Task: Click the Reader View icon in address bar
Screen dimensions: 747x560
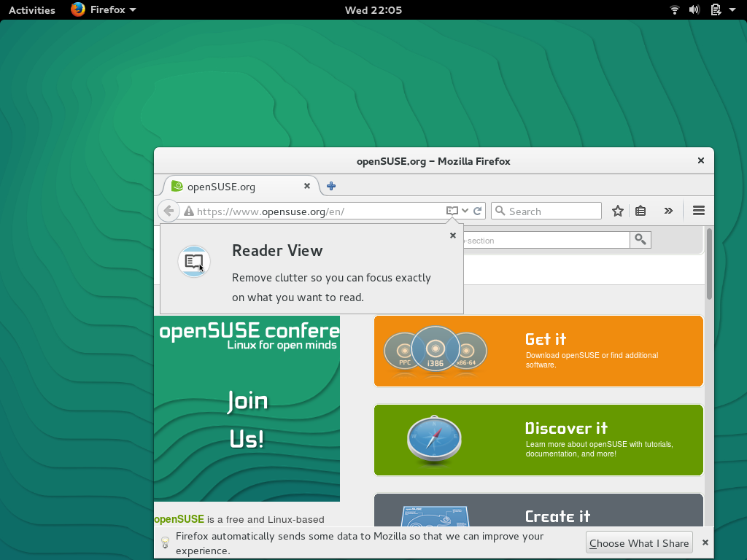Action: pos(452,211)
